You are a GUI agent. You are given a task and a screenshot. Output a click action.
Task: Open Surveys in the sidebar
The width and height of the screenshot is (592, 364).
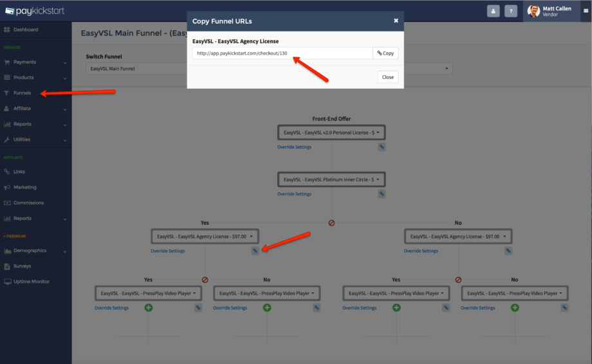(x=23, y=266)
